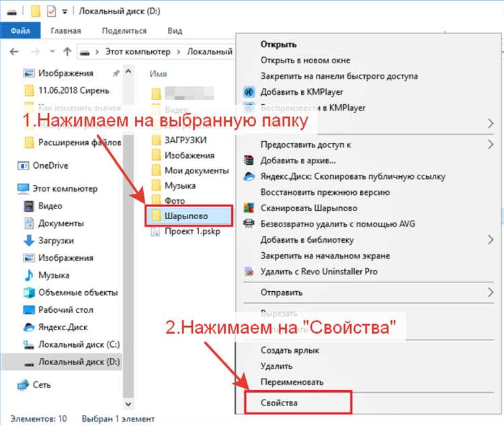Click the Yandex Disk icon in context menu

click(249, 176)
